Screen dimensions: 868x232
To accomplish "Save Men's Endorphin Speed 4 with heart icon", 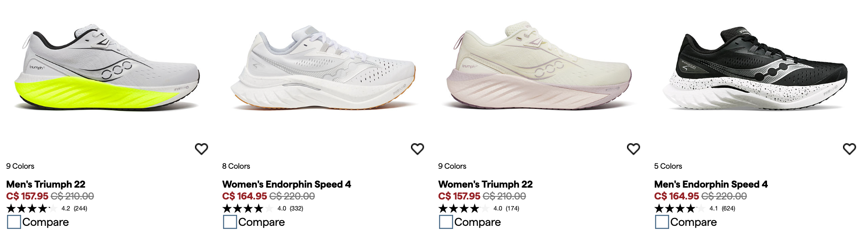I will click(850, 149).
